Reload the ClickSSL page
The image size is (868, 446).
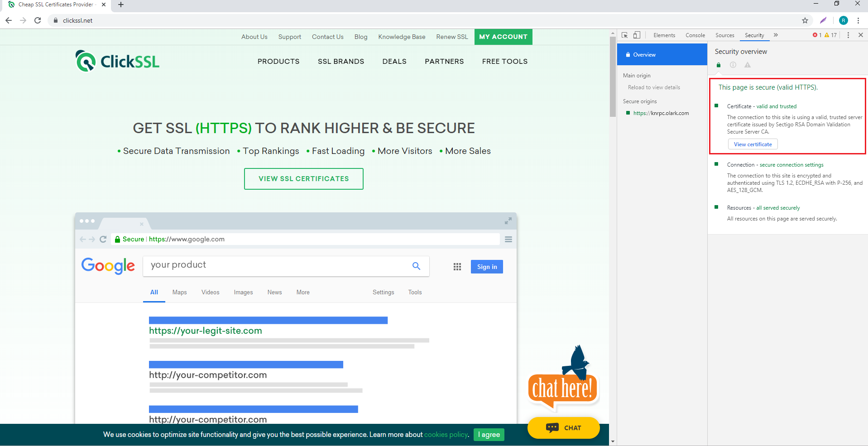pyautogui.click(x=38, y=20)
